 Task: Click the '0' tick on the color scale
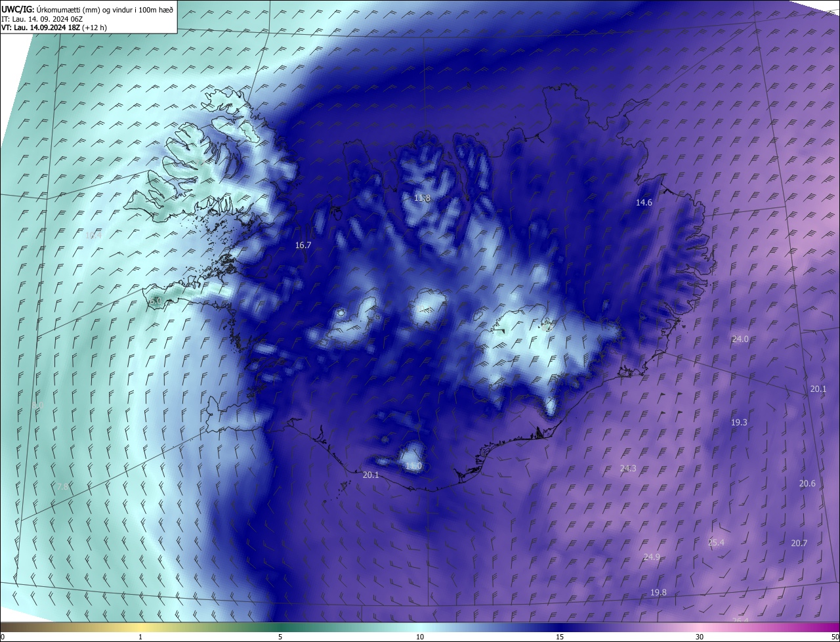3,637
